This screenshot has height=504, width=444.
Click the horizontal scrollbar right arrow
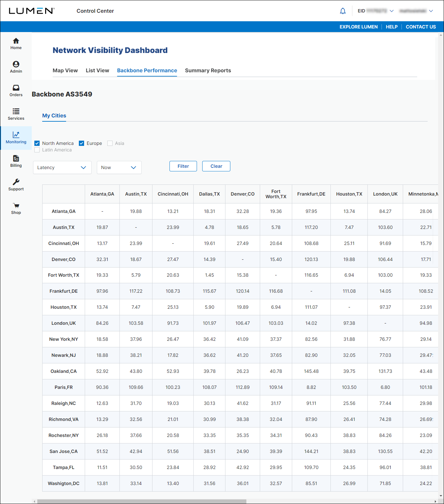[435, 501]
